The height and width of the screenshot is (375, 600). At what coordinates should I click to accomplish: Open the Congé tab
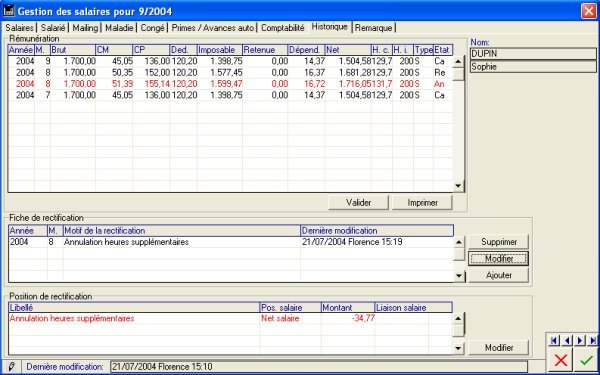152,28
